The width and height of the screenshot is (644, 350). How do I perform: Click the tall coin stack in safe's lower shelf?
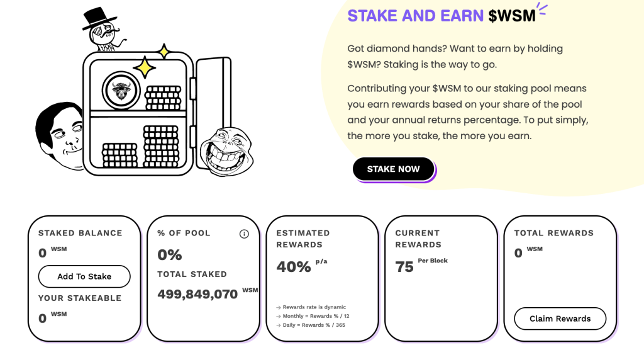(x=161, y=147)
